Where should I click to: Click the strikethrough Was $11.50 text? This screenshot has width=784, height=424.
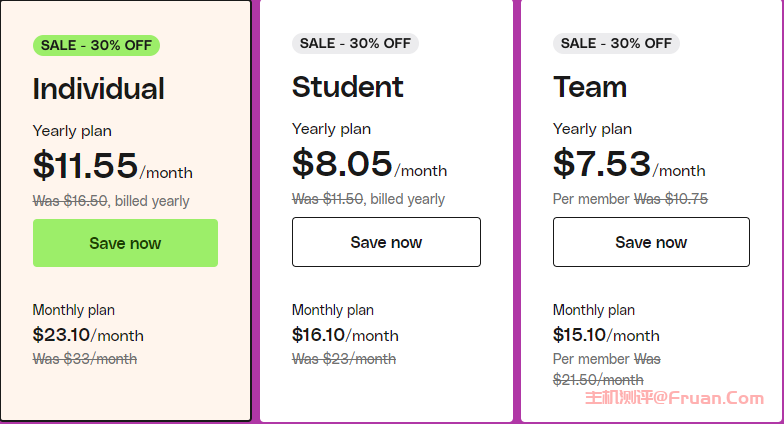328,199
